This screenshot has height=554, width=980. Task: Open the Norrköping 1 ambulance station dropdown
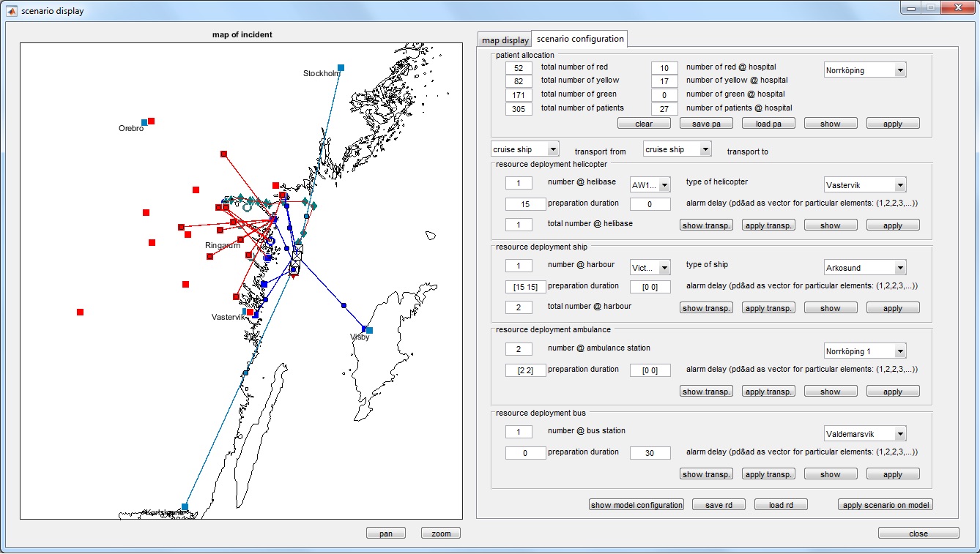(865, 351)
